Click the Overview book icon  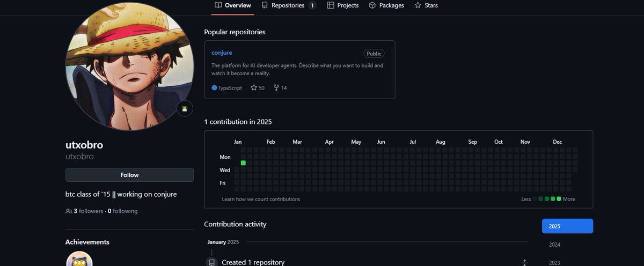click(218, 5)
